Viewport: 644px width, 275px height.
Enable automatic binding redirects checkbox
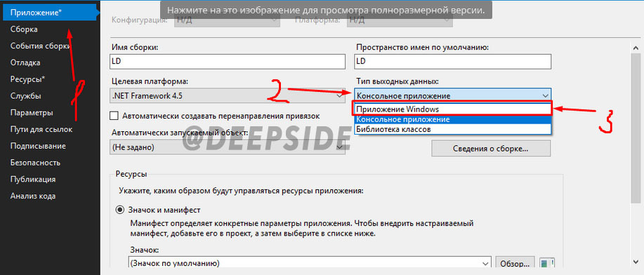click(x=114, y=116)
